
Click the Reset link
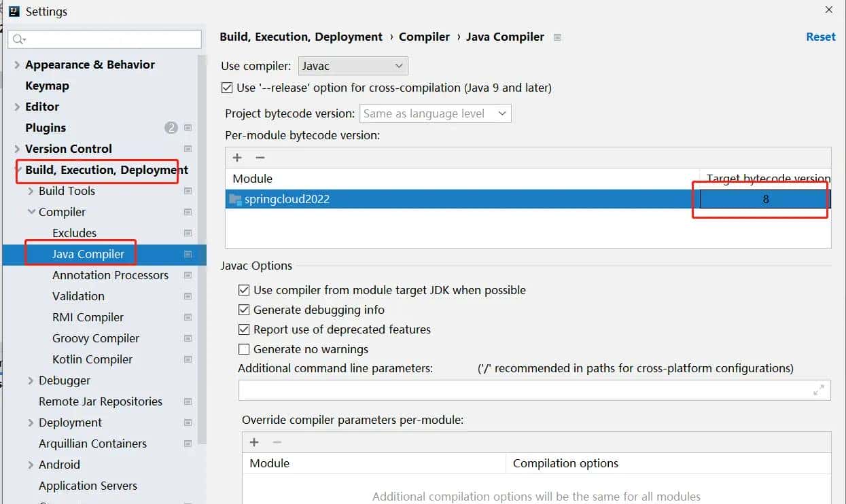pos(820,37)
